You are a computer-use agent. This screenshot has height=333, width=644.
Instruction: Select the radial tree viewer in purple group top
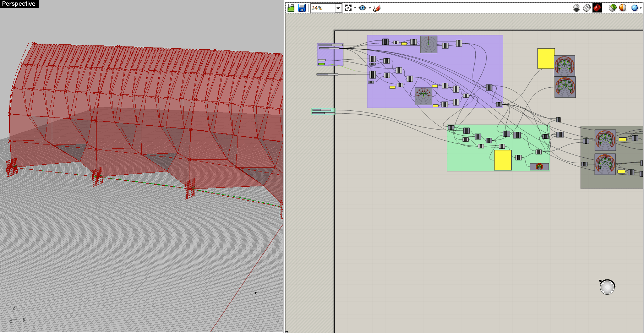coord(429,44)
